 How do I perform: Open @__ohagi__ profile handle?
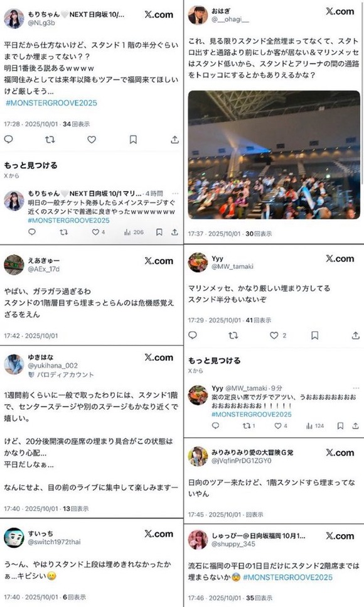(230, 19)
